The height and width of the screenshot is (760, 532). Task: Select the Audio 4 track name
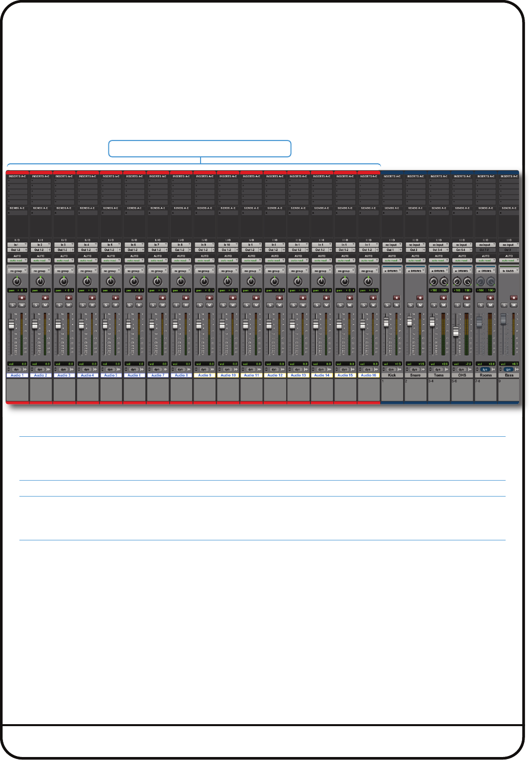coord(88,375)
